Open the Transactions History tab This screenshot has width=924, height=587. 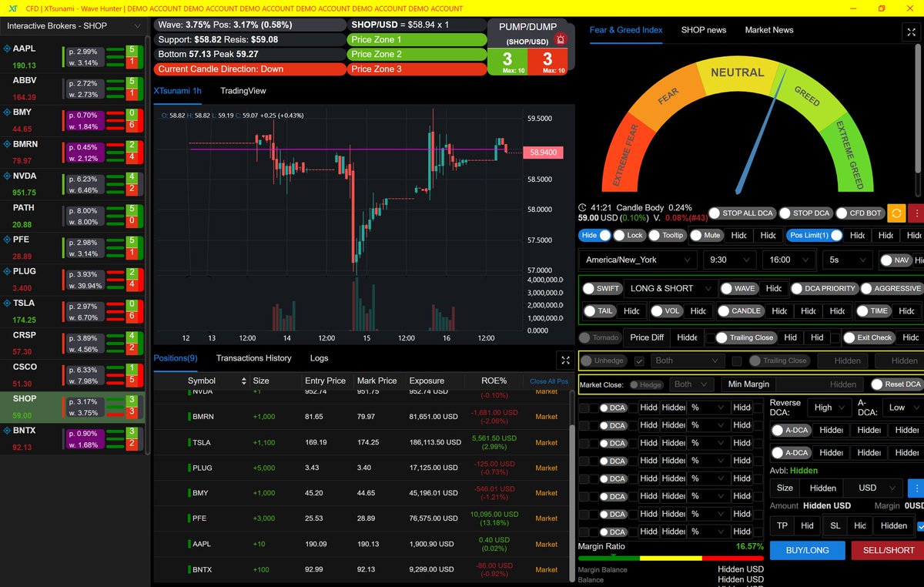pos(253,358)
